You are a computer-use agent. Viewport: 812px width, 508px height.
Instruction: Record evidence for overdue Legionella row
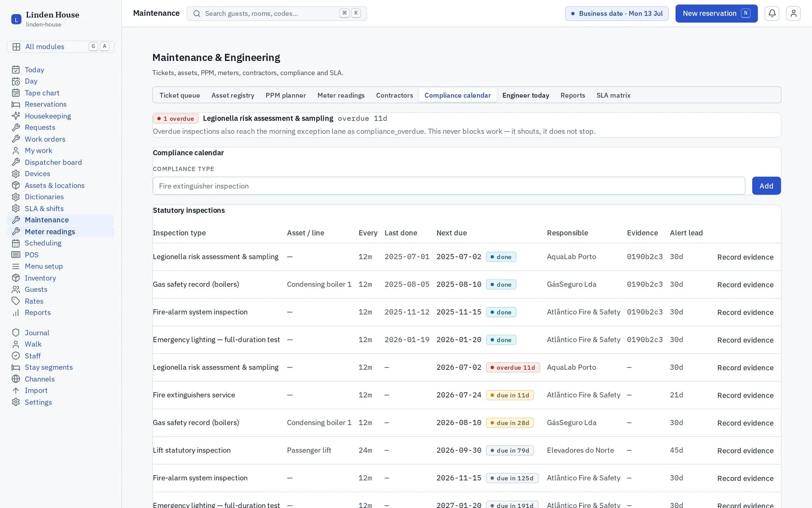(x=745, y=368)
